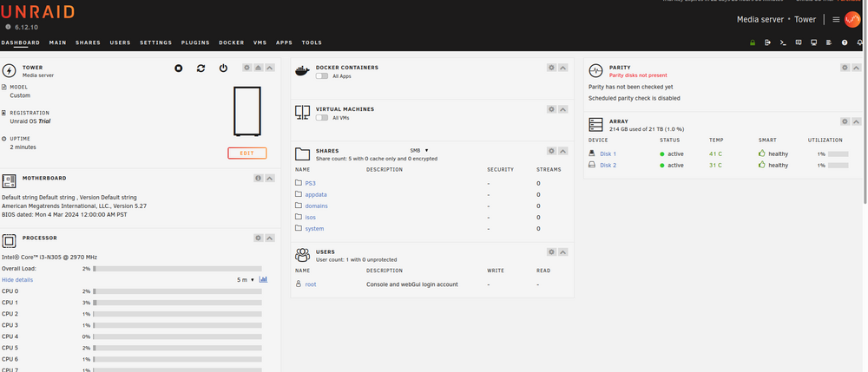Open the SMB protocol dropdown in Shares

419,150
